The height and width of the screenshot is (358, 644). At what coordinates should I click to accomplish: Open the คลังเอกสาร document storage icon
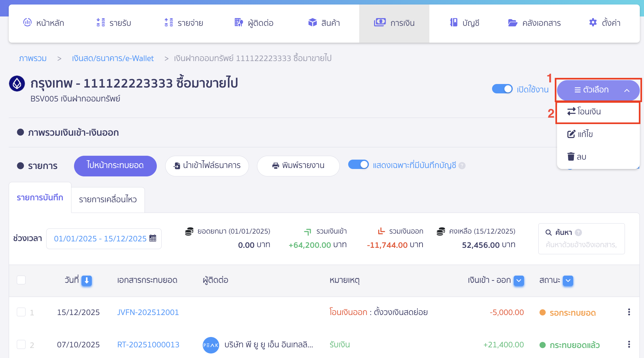click(512, 23)
